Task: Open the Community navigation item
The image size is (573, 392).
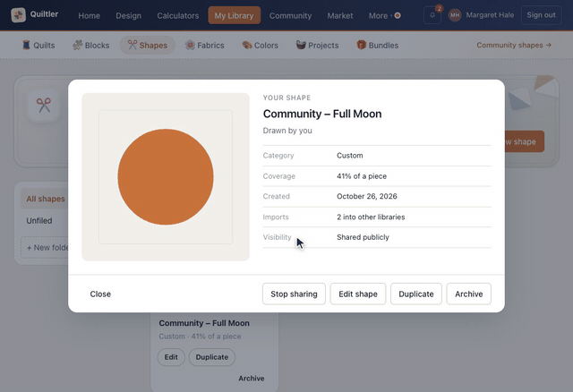Action: [290, 16]
